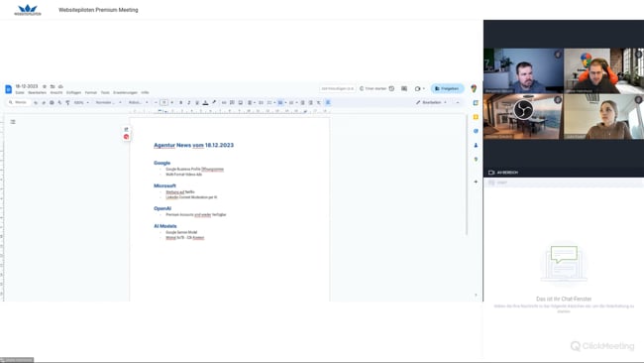
Task: Clear formatting from selection
Action: point(318,102)
